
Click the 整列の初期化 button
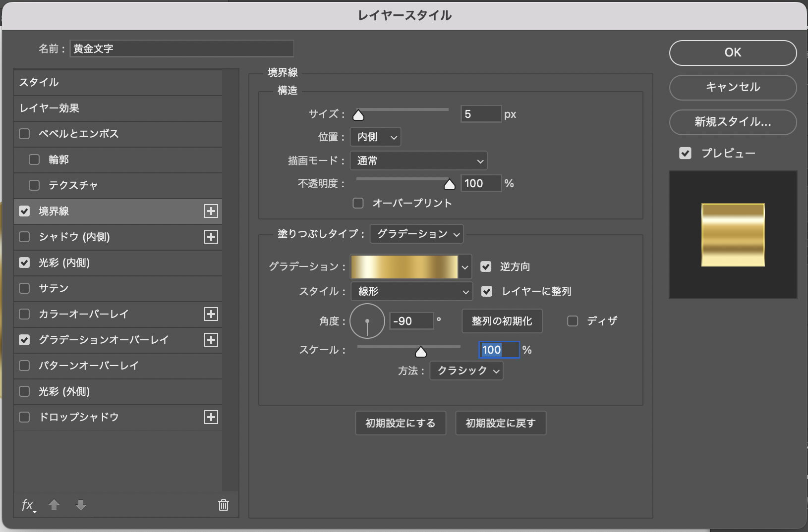[x=502, y=321]
